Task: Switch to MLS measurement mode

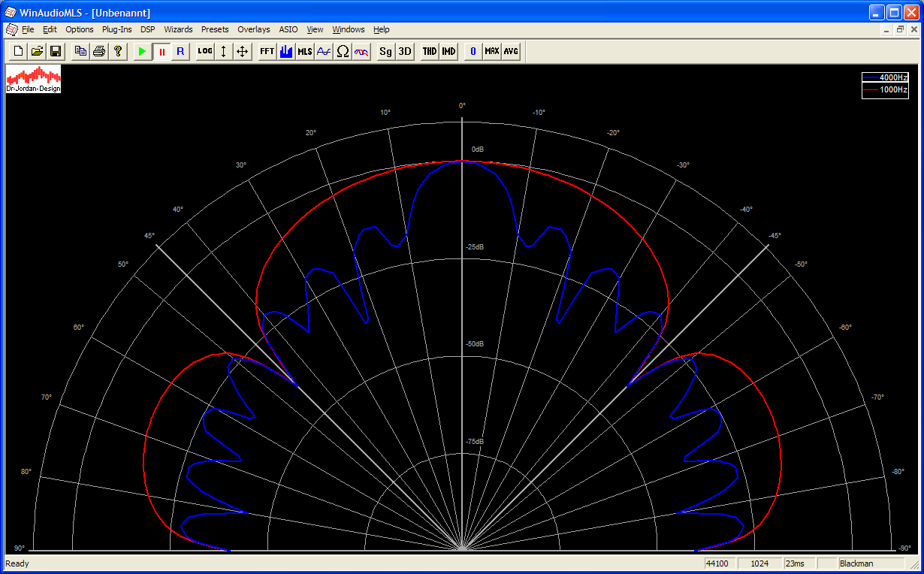Action: coord(305,51)
